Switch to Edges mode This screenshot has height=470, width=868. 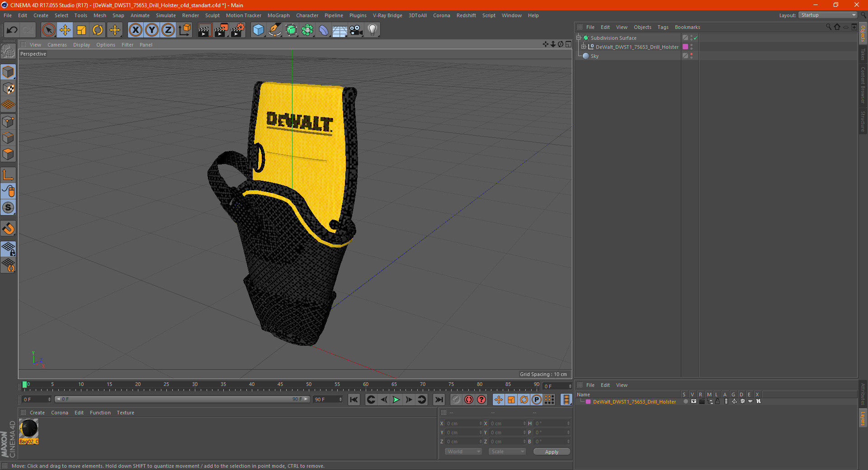8,138
